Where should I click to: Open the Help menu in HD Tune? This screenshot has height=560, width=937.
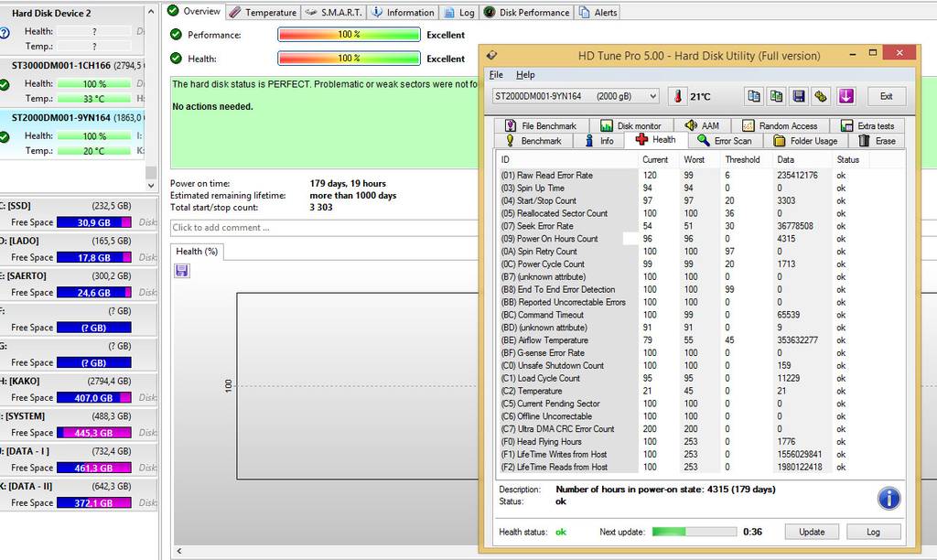(x=525, y=75)
